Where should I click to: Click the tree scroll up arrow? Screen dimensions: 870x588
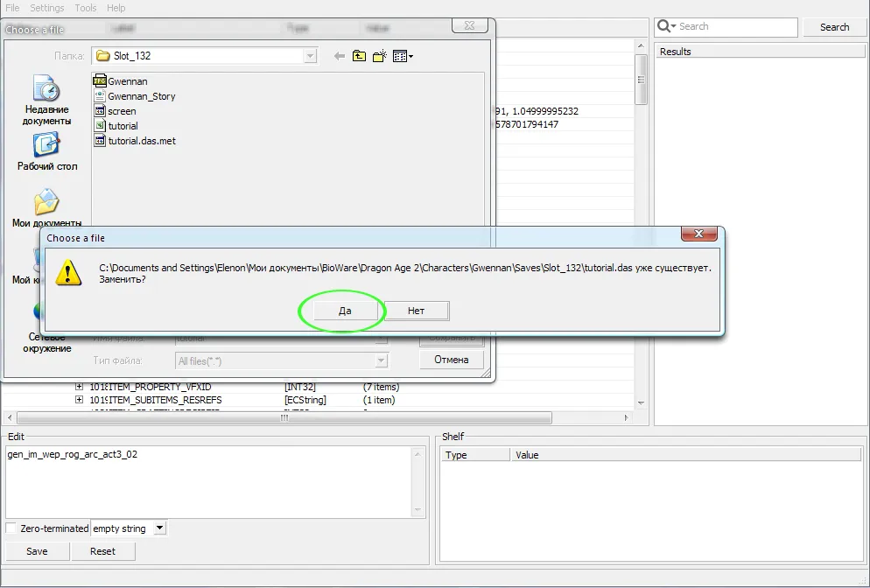point(641,45)
